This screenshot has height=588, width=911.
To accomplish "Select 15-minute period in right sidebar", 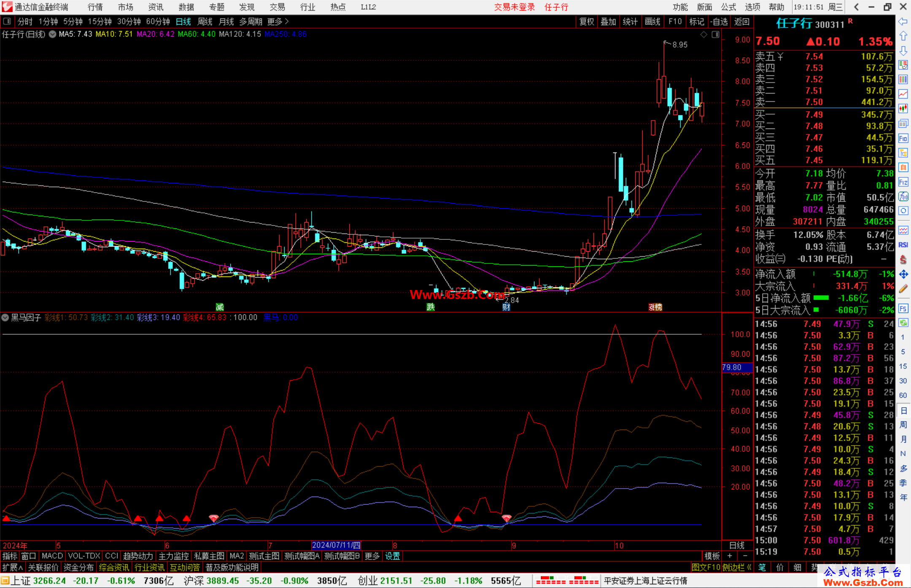I will (903, 366).
